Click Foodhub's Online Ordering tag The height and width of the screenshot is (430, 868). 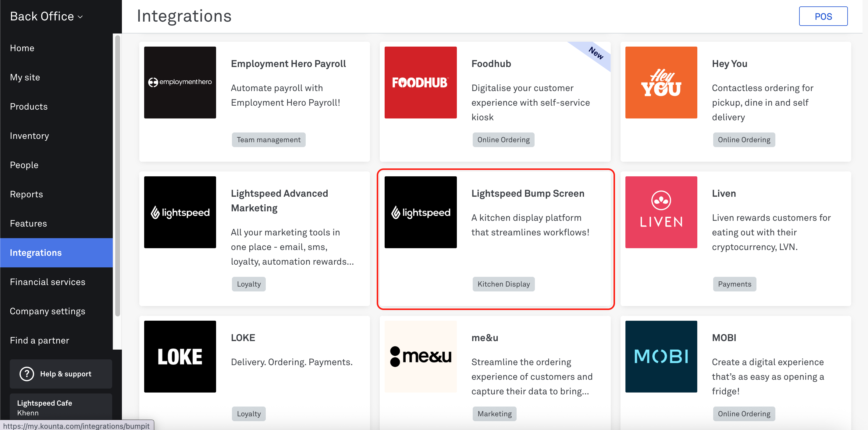pyautogui.click(x=503, y=140)
